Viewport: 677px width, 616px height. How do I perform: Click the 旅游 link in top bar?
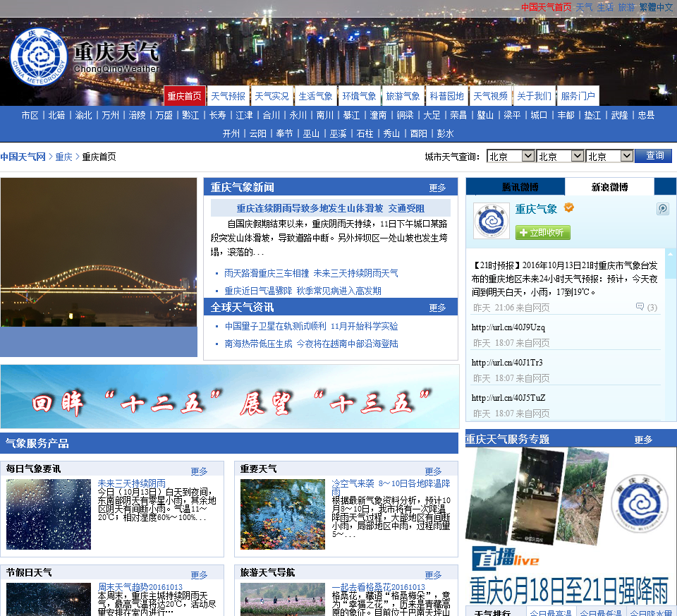pos(626,7)
